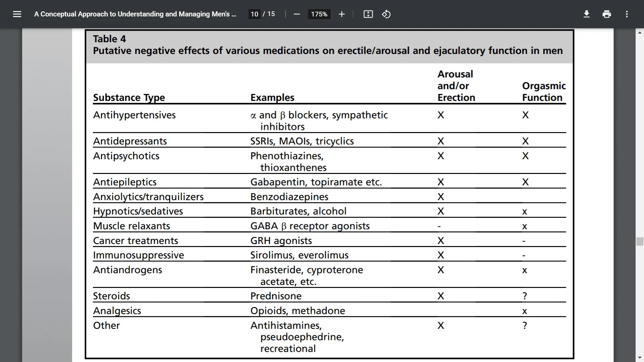Click the 'Anxiolytics/tranquilizers' row label
The height and width of the screenshot is (362, 644).
tap(148, 197)
